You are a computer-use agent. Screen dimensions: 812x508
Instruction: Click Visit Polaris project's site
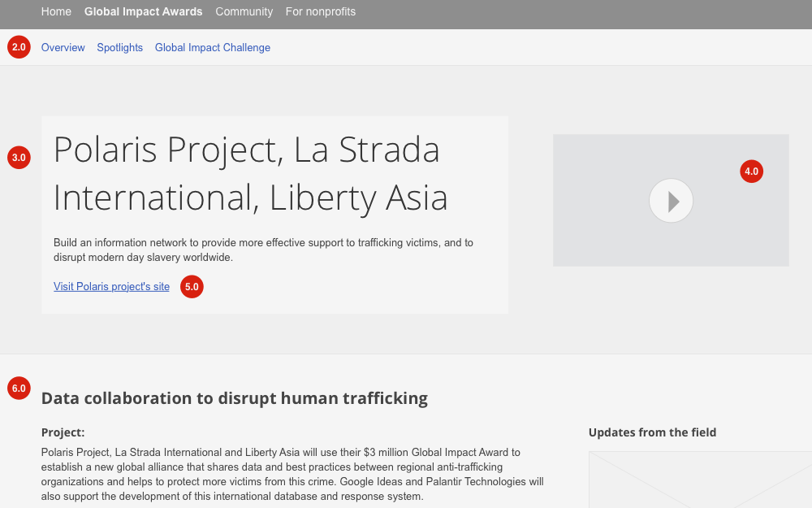(x=111, y=286)
